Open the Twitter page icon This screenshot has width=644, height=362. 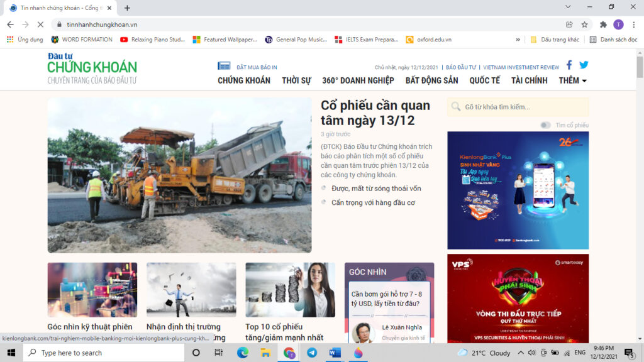pyautogui.click(x=584, y=65)
